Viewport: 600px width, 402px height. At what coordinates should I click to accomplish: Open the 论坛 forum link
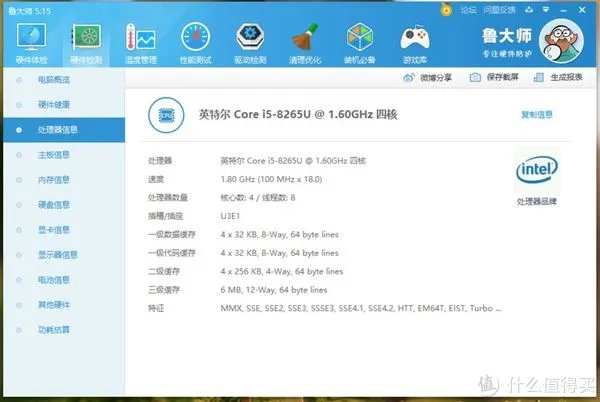pos(468,10)
